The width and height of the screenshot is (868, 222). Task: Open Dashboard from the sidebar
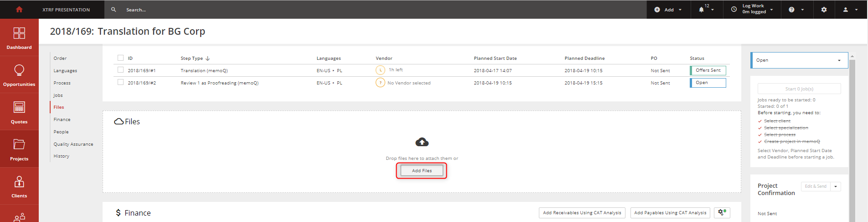click(19, 38)
